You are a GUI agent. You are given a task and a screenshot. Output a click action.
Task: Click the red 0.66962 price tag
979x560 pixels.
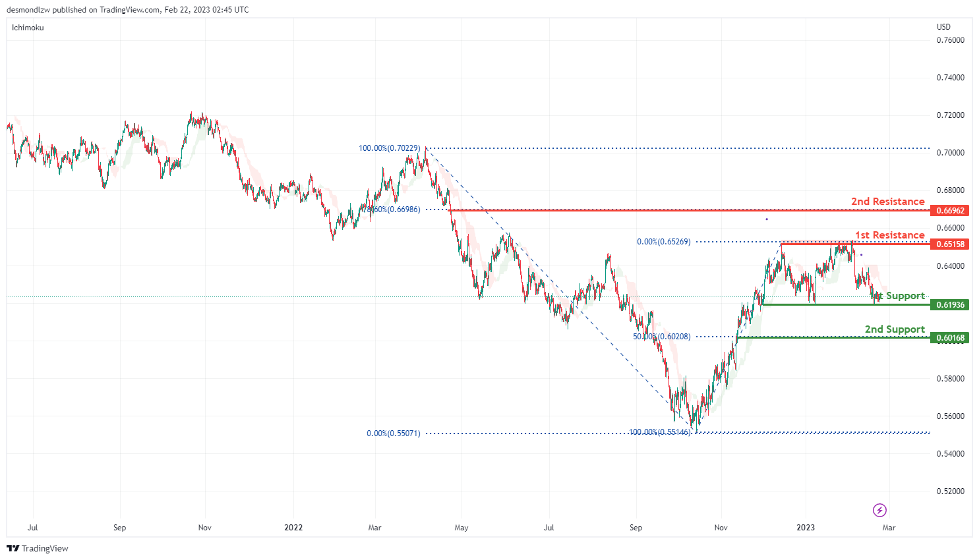(950, 211)
